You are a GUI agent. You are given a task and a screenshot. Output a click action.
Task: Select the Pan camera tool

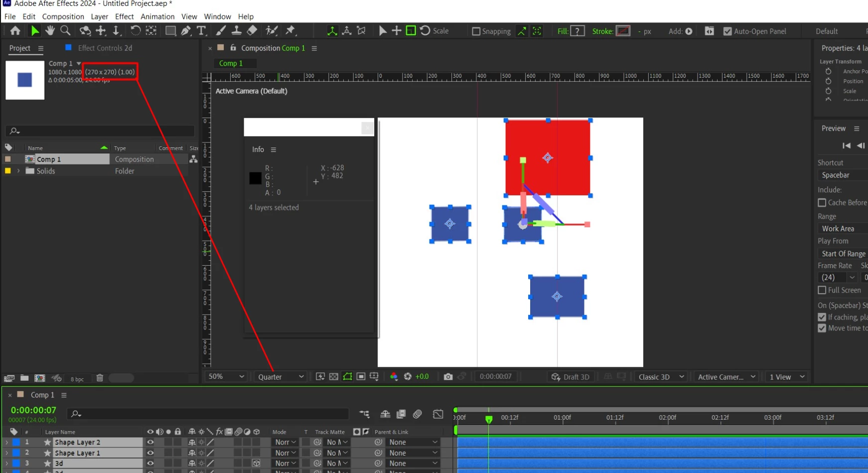101,31
